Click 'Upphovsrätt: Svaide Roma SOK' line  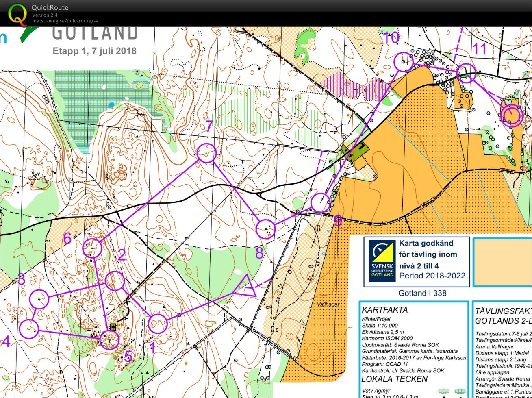pyautogui.click(x=400, y=345)
